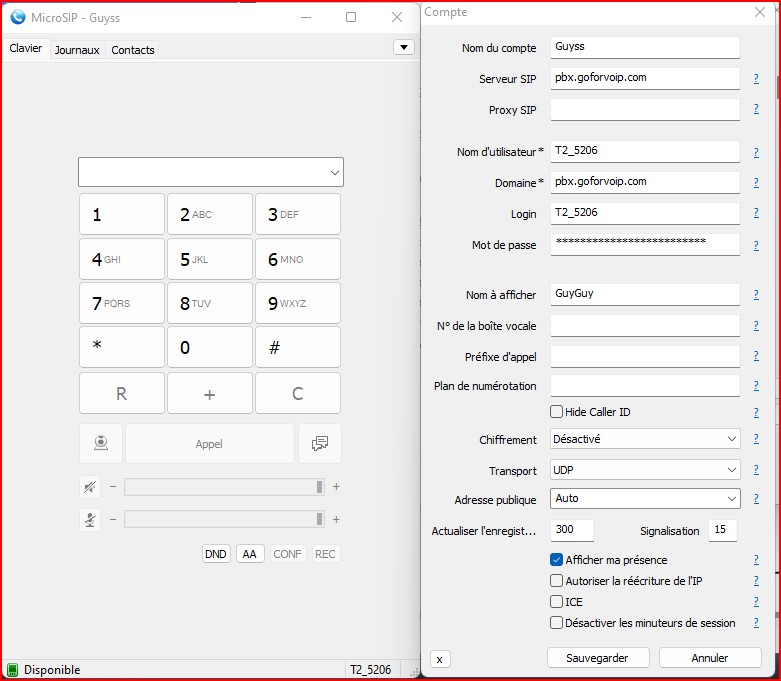
Task: Open help link for ICE option
Action: click(756, 602)
